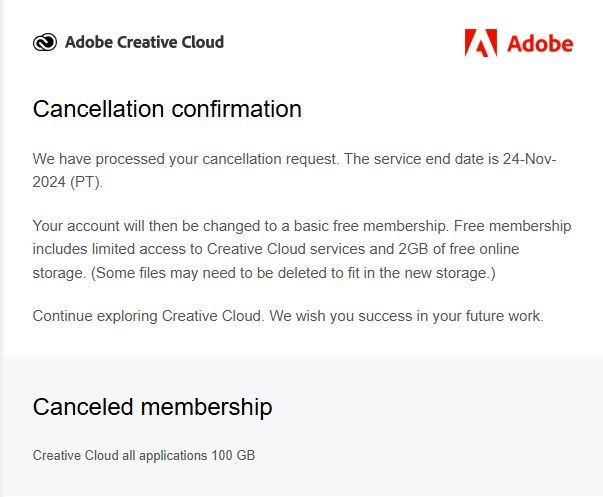
Task: Click the red Adobe logo mark
Action: point(480,42)
